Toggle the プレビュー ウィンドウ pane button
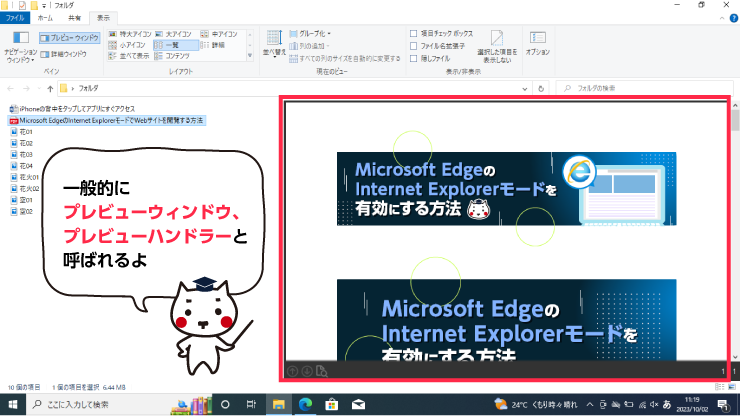740x416 pixels. pyautogui.click(x=69, y=38)
